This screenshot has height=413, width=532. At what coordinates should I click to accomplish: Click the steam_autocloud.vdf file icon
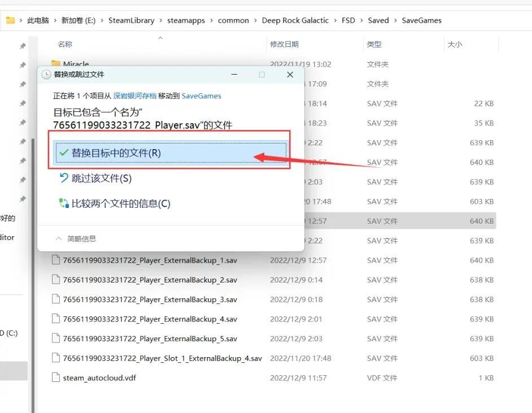pos(55,377)
